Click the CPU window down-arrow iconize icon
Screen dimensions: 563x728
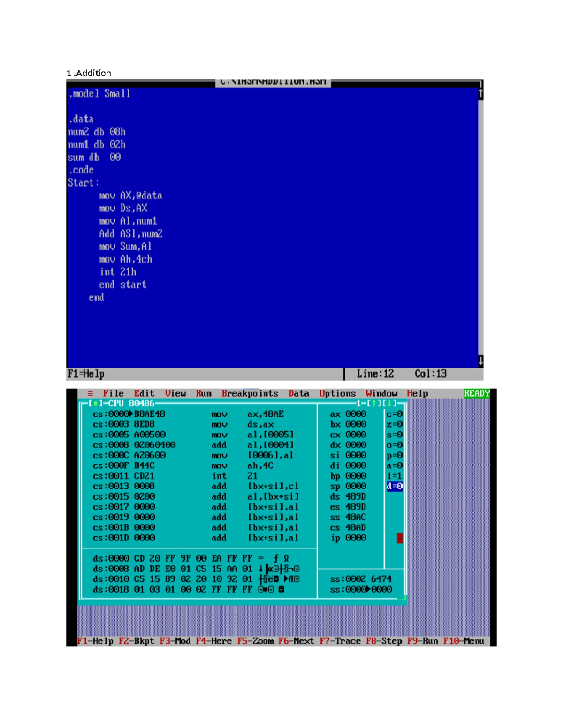(389, 404)
